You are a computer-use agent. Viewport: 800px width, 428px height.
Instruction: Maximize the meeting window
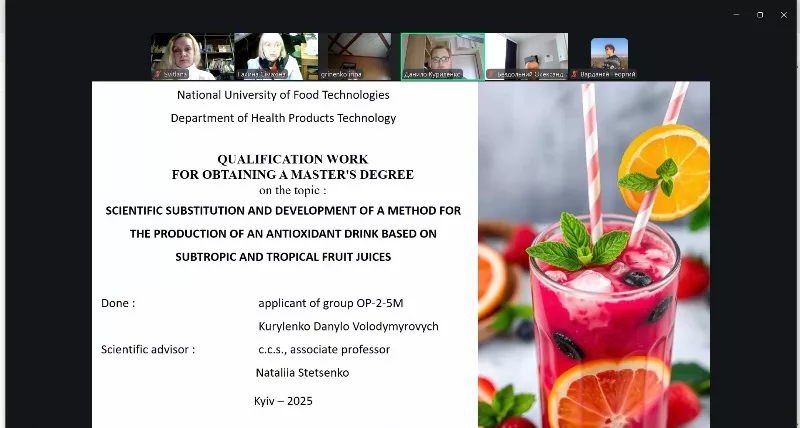[759, 14]
